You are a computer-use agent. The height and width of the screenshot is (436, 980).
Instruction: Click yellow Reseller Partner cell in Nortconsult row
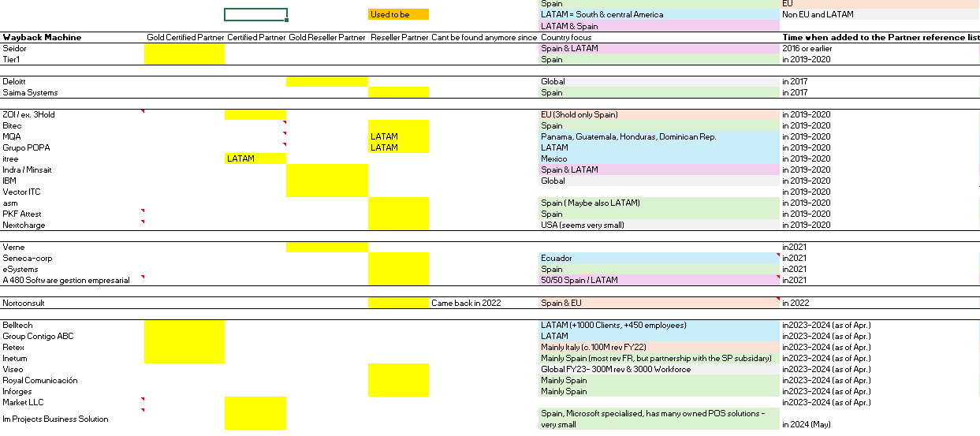[x=399, y=303]
